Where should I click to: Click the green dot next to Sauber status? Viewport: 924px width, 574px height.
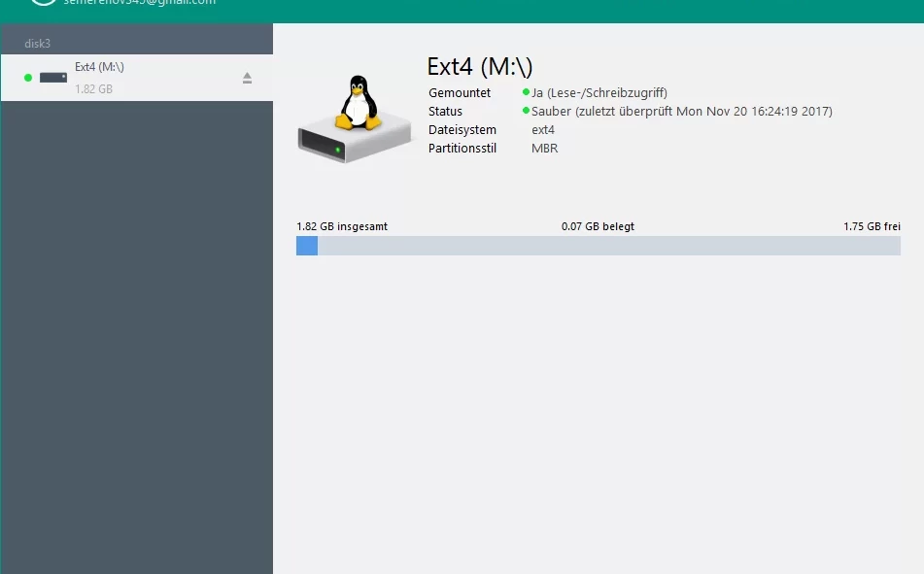[526, 112]
